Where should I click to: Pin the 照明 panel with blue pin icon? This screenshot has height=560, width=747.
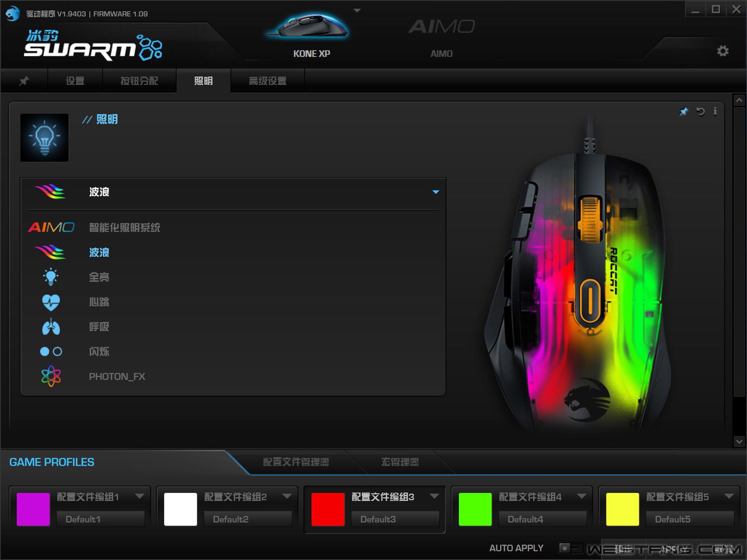coord(683,111)
